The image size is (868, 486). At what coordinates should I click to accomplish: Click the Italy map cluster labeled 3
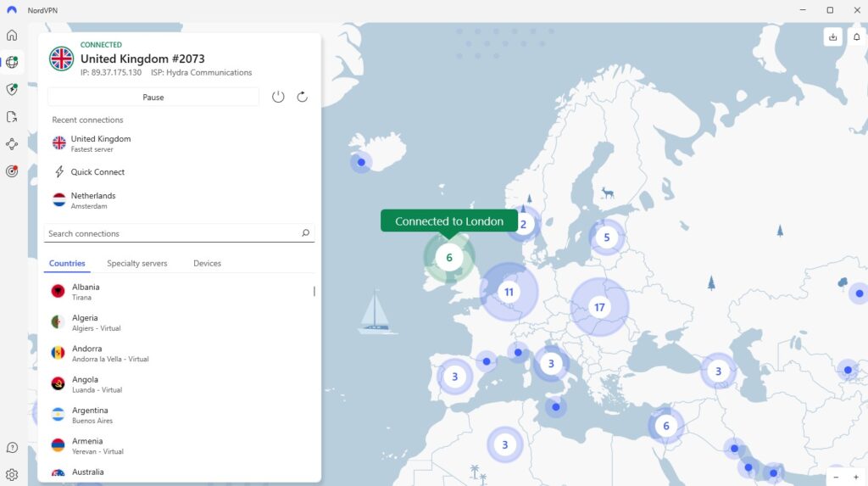(x=551, y=364)
